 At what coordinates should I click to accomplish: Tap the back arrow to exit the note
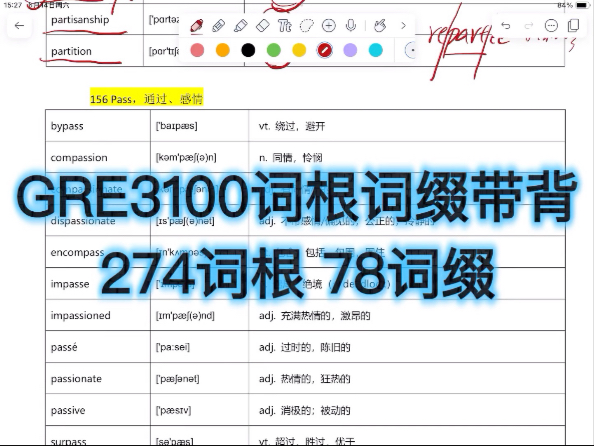(x=19, y=26)
